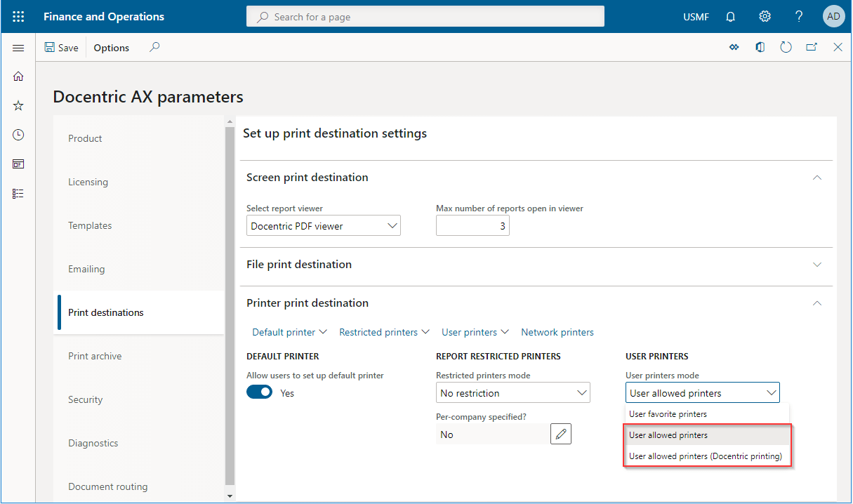853x504 pixels.
Task: Switch to the Diagnostics tab
Action: pos(139,443)
